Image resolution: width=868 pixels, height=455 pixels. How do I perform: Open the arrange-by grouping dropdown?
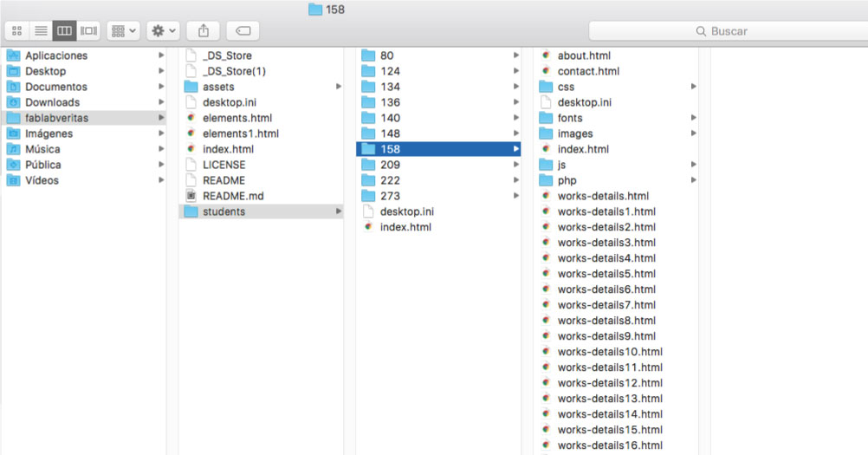coord(123,31)
